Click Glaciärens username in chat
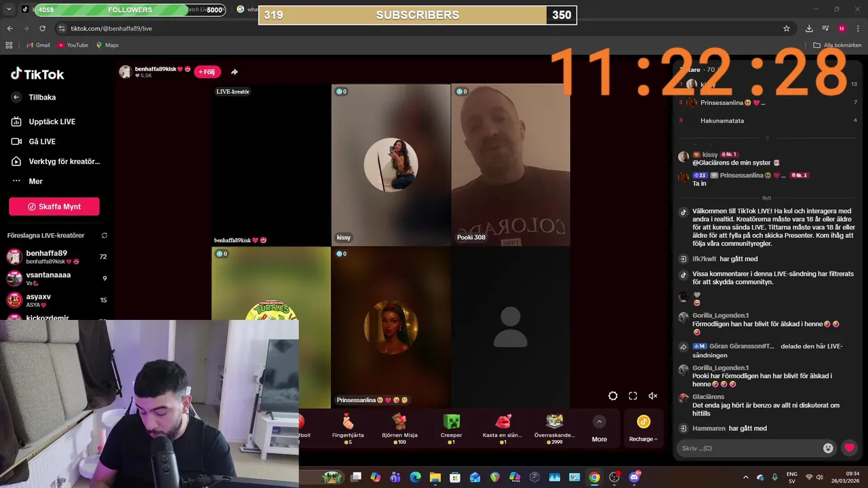This screenshot has width=868, height=488. [x=708, y=396]
